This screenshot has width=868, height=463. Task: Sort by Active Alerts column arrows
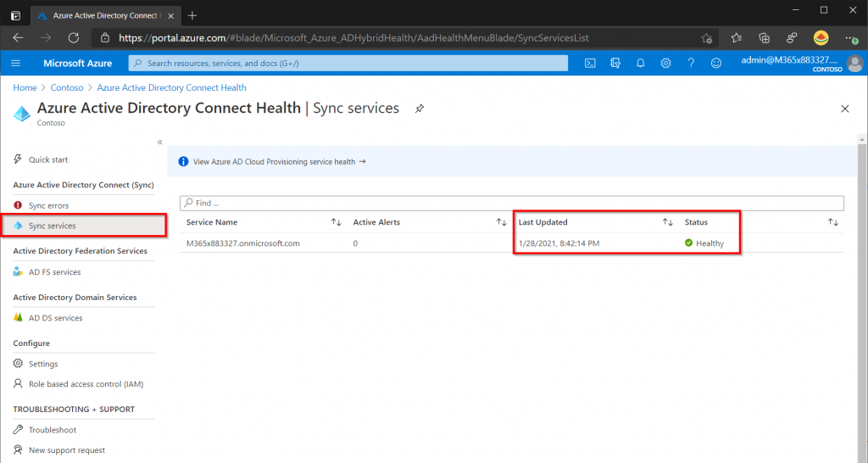(501, 222)
